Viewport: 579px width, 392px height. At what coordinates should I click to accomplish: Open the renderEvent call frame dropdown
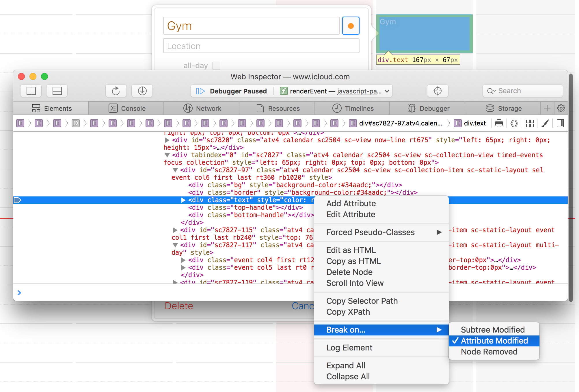point(387,91)
